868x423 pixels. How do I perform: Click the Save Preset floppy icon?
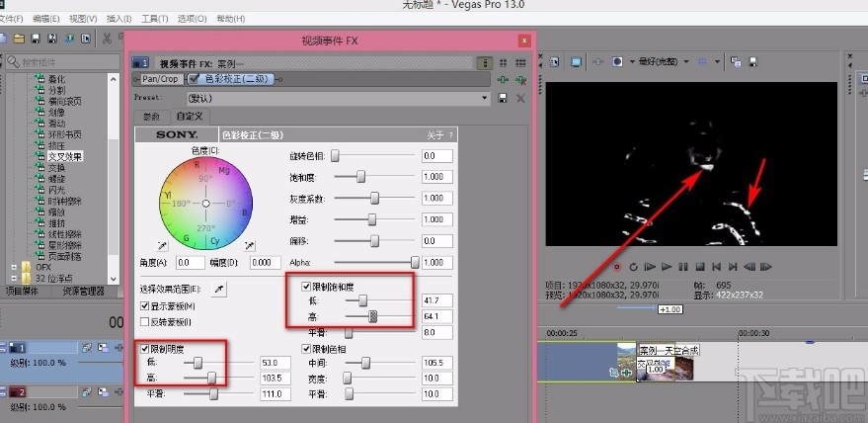coord(503,98)
